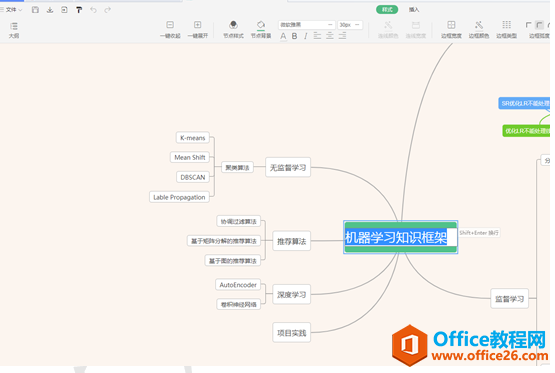Align text left

point(317,36)
